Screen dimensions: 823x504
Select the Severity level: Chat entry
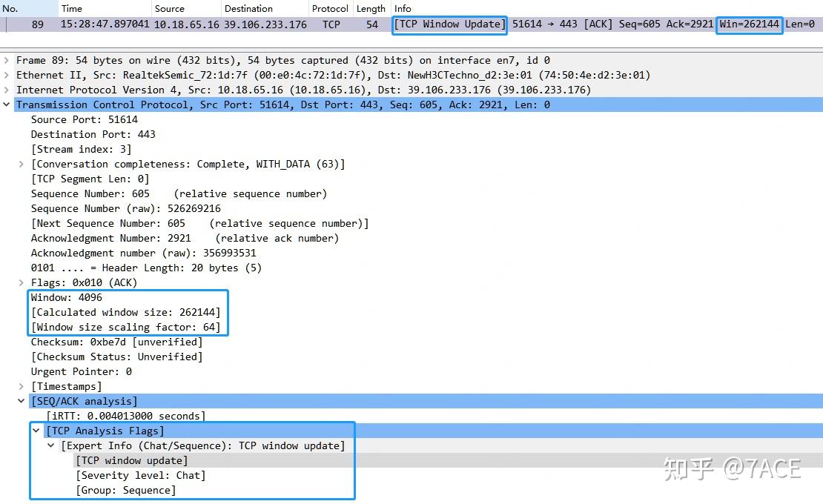click(x=141, y=475)
